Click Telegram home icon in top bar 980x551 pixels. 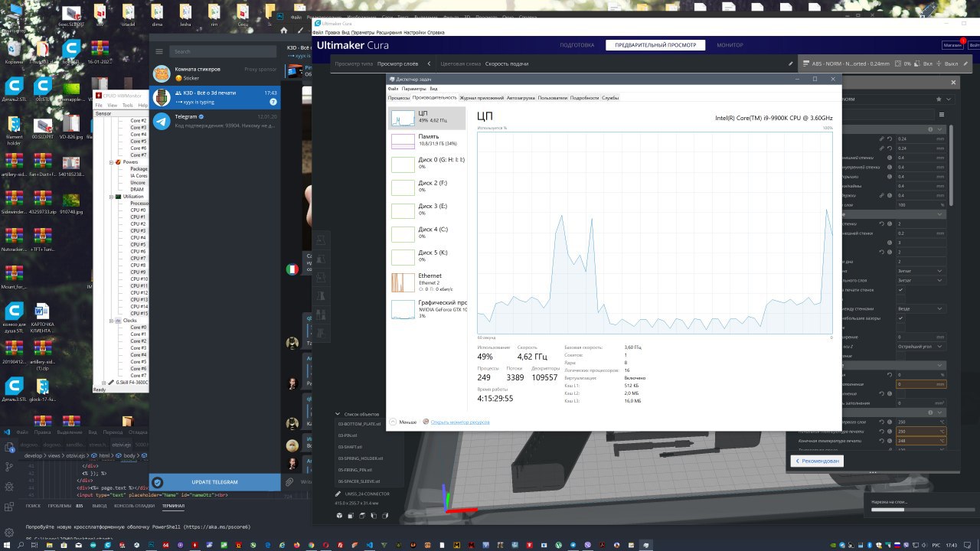point(284,31)
